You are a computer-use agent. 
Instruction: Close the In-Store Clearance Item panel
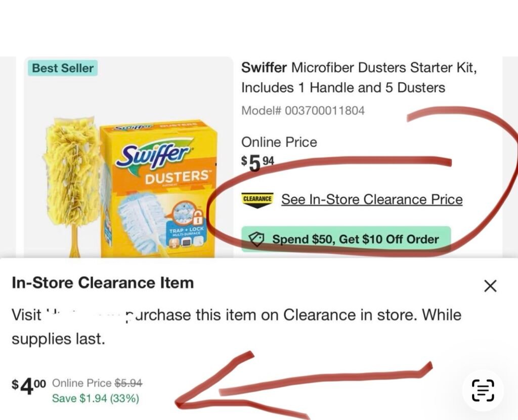click(x=490, y=286)
